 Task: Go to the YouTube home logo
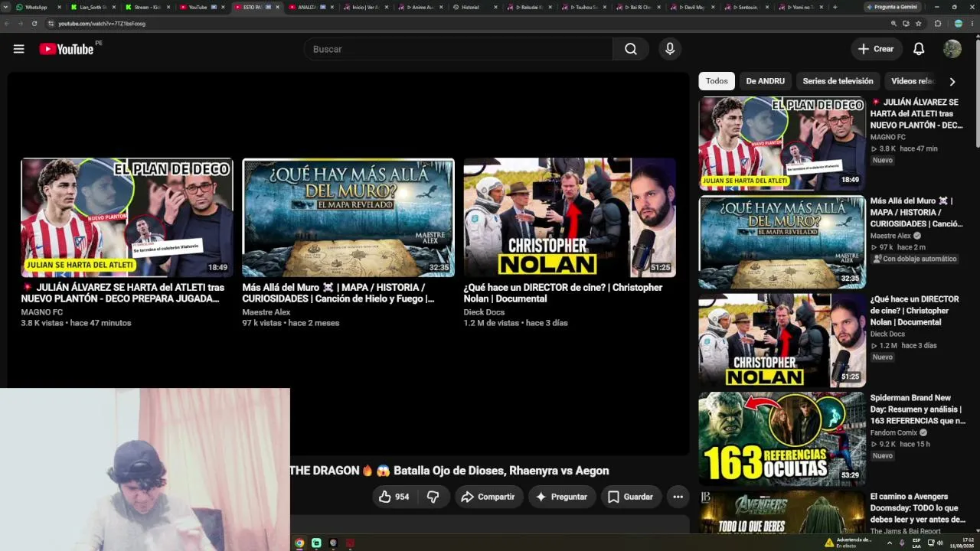(67, 49)
